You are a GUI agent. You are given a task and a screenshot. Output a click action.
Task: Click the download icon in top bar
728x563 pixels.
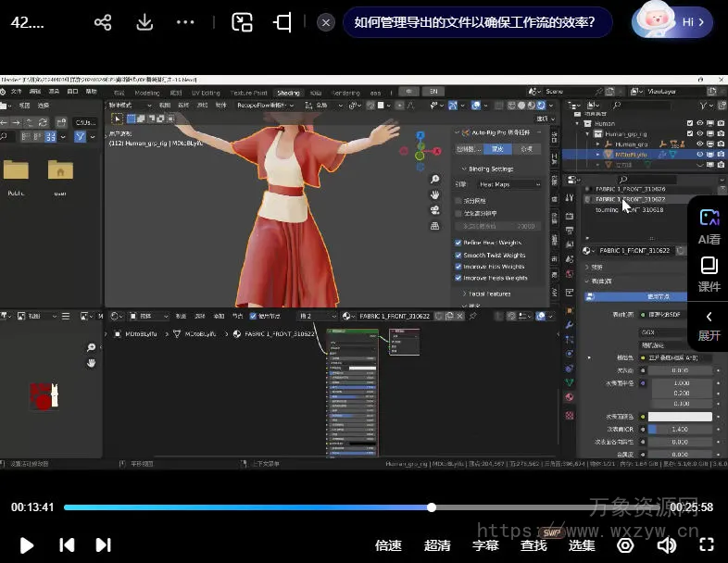(144, 22)
